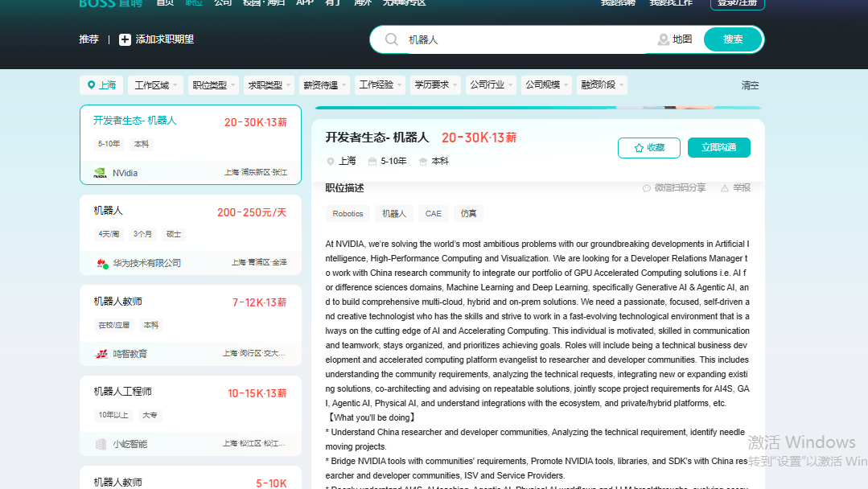Expand the 公司规模 filter dropdown
This screenshot has width=868, height=489.
tap(546, 84)
